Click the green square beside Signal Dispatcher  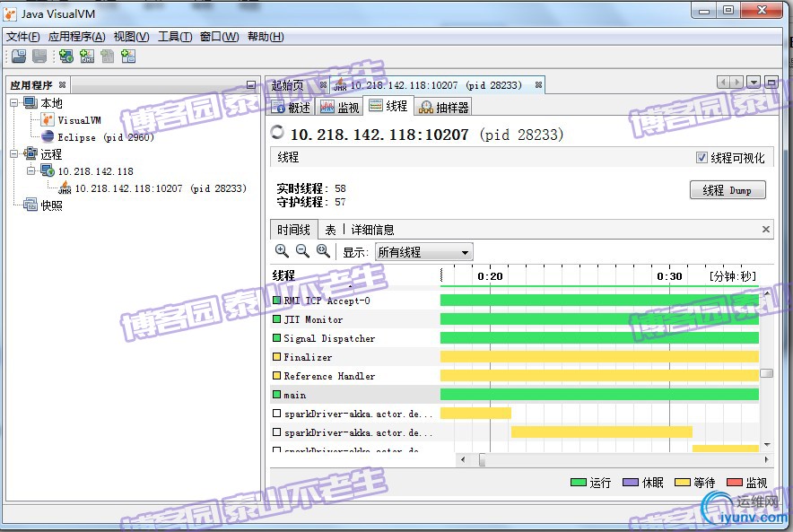coord(276,338)
